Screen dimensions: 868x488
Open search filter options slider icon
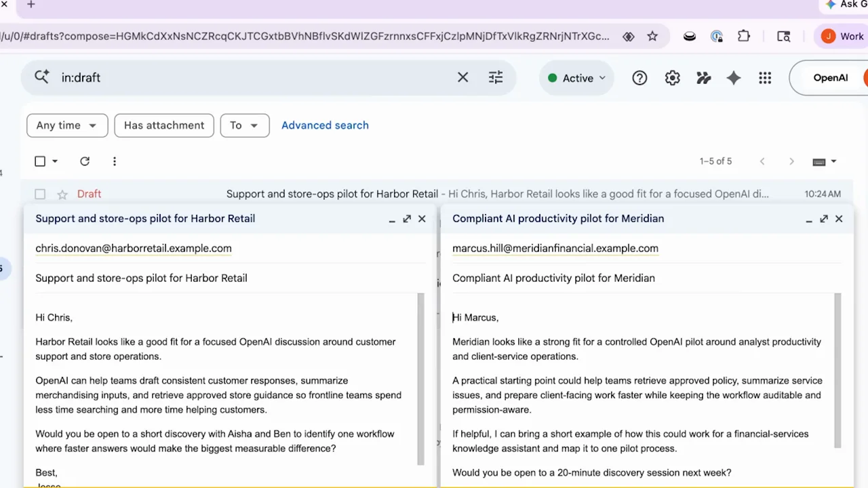[496, 78]
